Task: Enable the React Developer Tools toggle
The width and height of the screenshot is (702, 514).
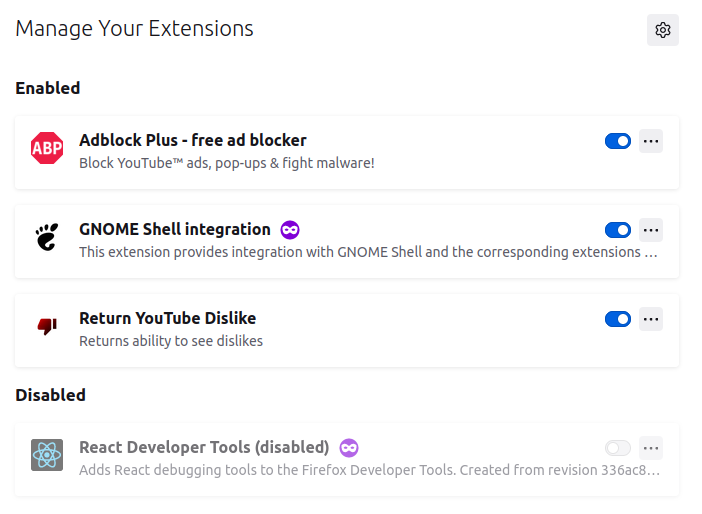Action: coord(618,448)
